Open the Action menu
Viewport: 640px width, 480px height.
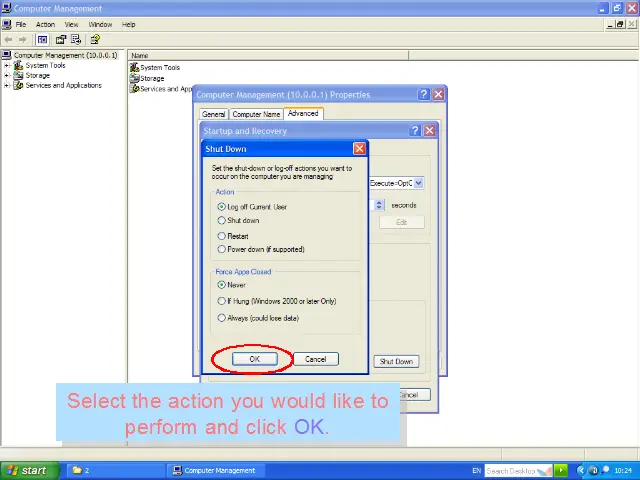45,24
